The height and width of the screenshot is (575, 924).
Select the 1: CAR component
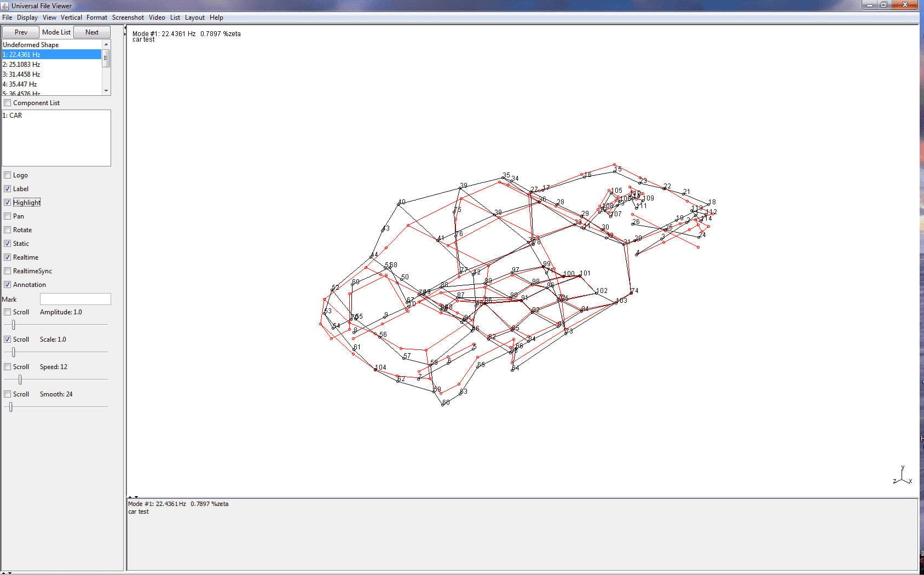[x=14, y=116]
